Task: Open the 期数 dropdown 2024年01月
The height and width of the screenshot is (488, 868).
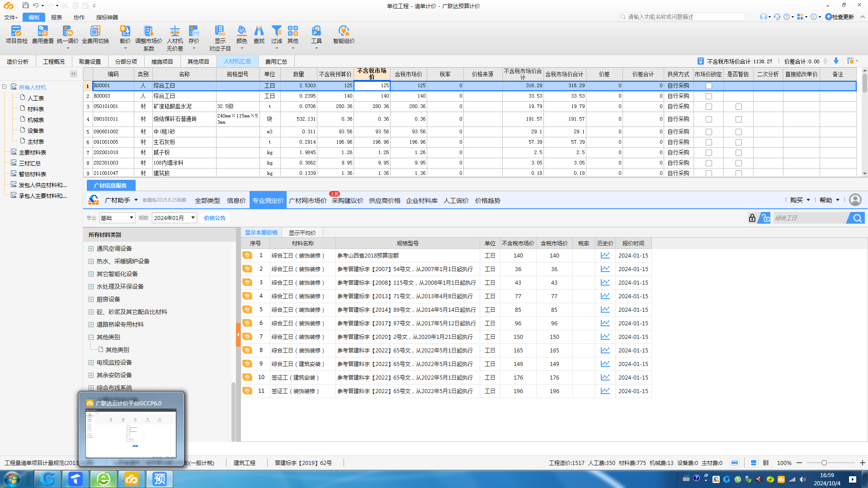Action: (175, 218)
